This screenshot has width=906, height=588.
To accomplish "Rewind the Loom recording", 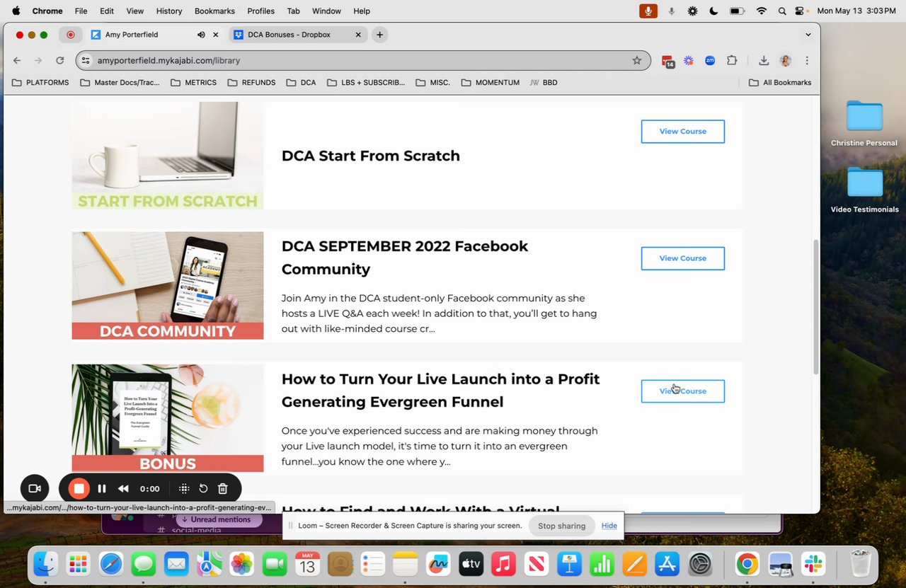I will click(123, 489).
